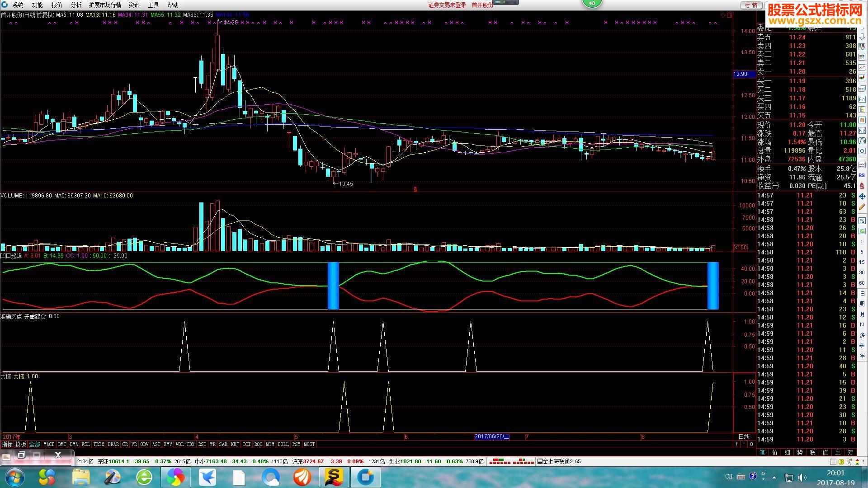Open the 分析 menu

point(76,5)
